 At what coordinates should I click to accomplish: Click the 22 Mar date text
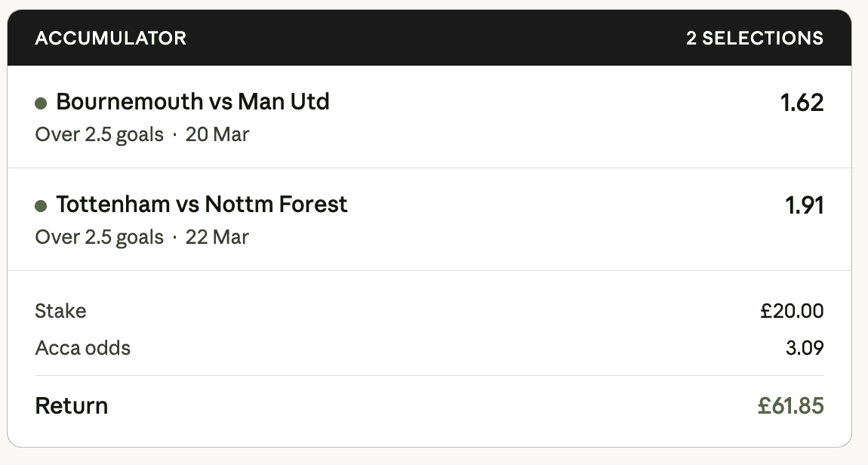click(217, 238)
